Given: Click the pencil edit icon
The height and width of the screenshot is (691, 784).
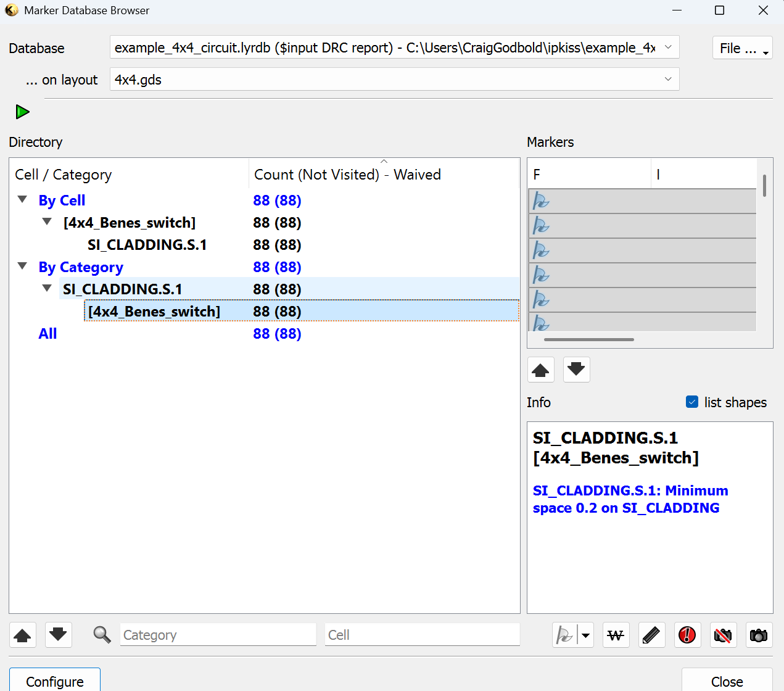Looking at the screenshot, I should (651, 635).
